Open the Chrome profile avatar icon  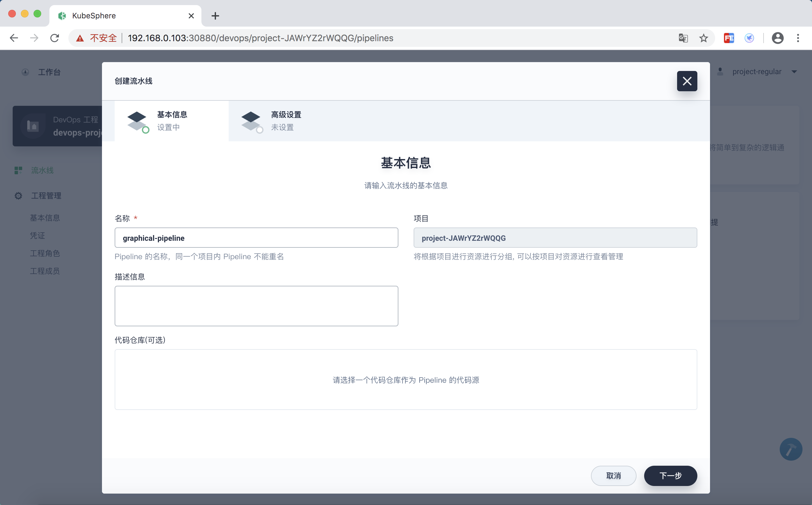tap(777, 38)
